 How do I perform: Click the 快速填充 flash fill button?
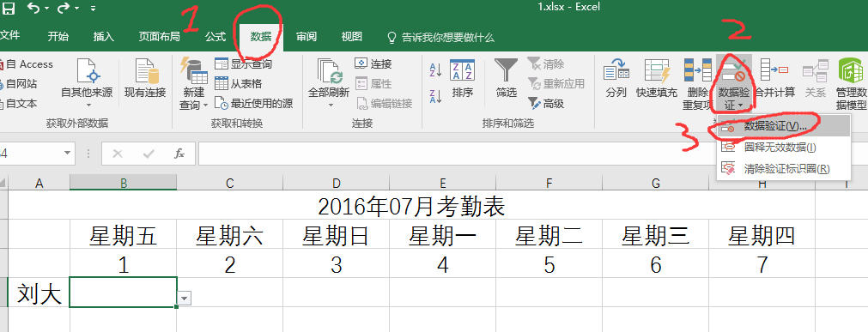point(657,79)
